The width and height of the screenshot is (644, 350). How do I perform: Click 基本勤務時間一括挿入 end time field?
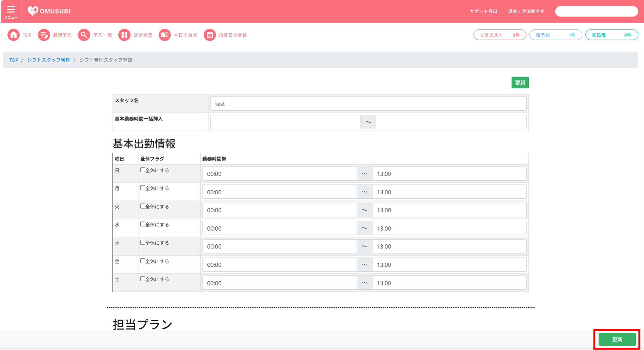tap(451, 122)
